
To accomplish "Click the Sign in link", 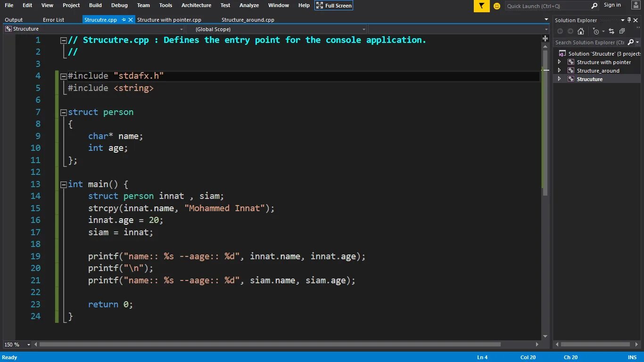I will click(612, 5).
